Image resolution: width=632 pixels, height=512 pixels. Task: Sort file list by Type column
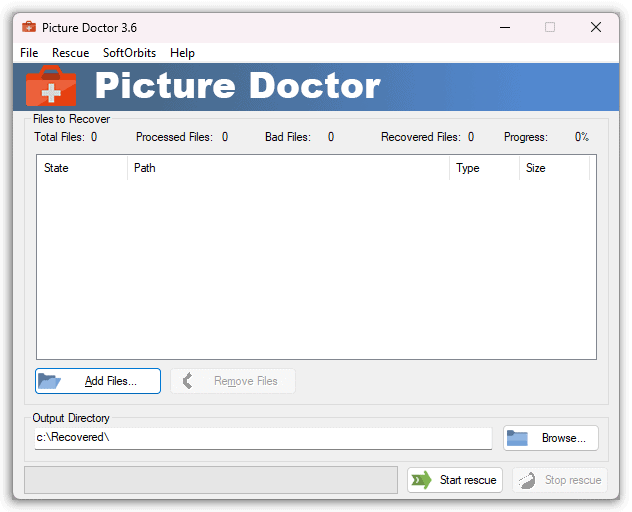click(484, 168)
